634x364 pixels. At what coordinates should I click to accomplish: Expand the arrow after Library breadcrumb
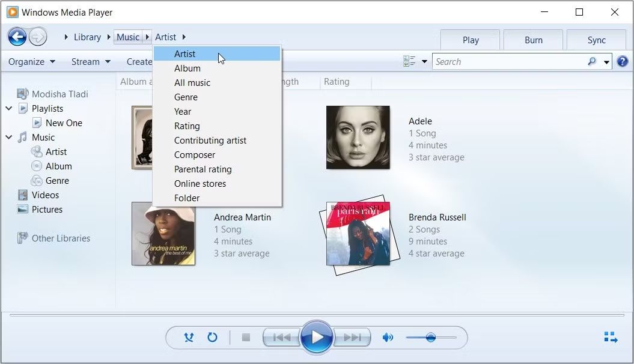pos(109,37)
